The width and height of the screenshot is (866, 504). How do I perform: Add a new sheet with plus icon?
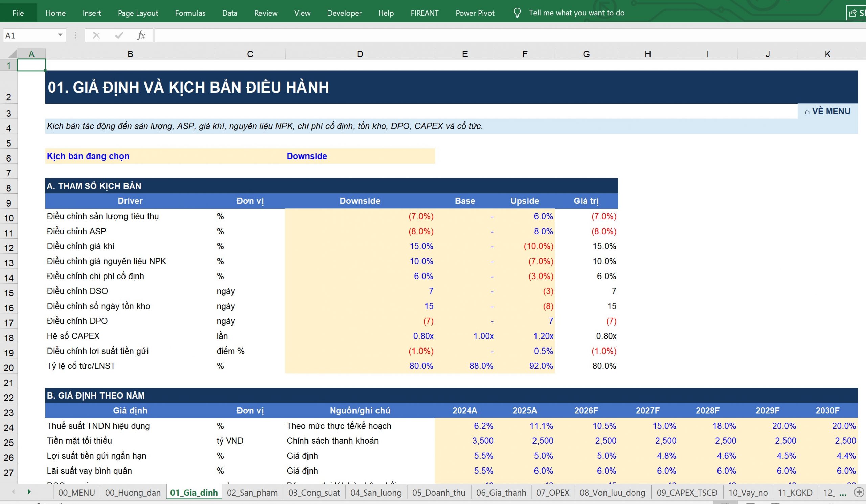[859, 492]
